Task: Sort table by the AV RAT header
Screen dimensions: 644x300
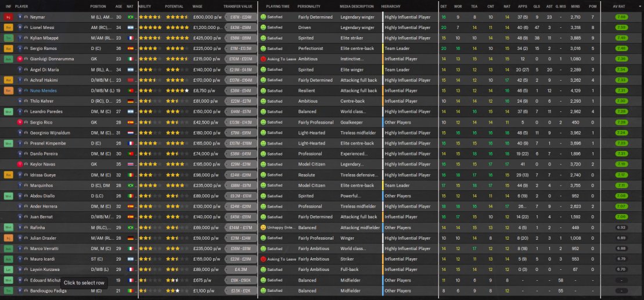Action: point(618,6)
